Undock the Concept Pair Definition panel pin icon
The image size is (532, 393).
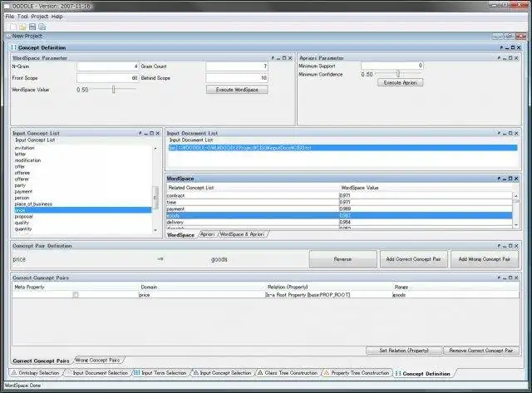tap(499, 246)
